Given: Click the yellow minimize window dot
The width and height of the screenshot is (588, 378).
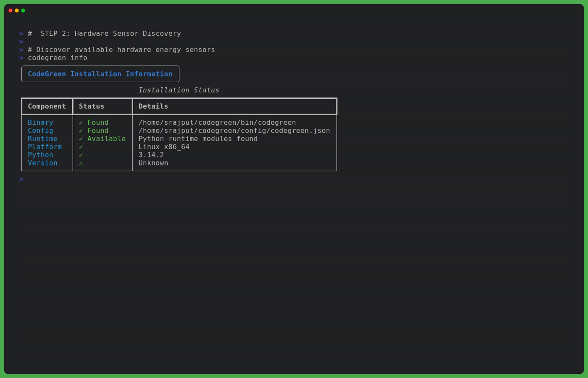Looking at the screenshot, I should [x=17, y=10].
